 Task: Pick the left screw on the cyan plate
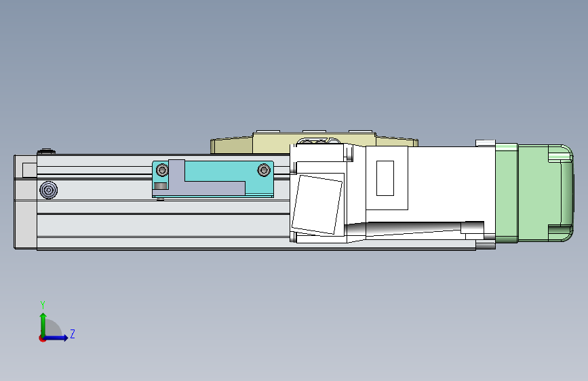(x=162, y=170)
